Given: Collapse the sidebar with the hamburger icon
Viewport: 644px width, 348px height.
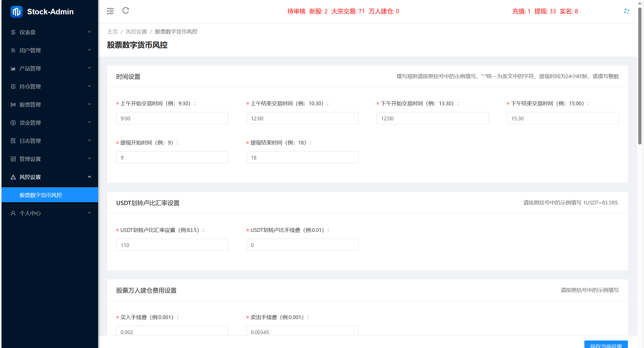Looking at the screenshot, I should [110, 11].
